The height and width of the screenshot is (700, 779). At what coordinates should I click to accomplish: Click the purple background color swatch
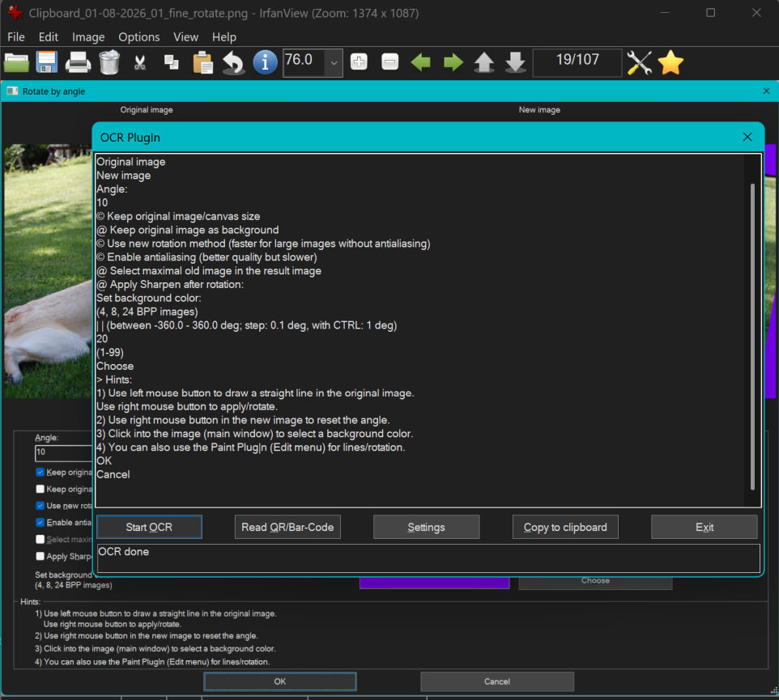click(x=434, y=583)
